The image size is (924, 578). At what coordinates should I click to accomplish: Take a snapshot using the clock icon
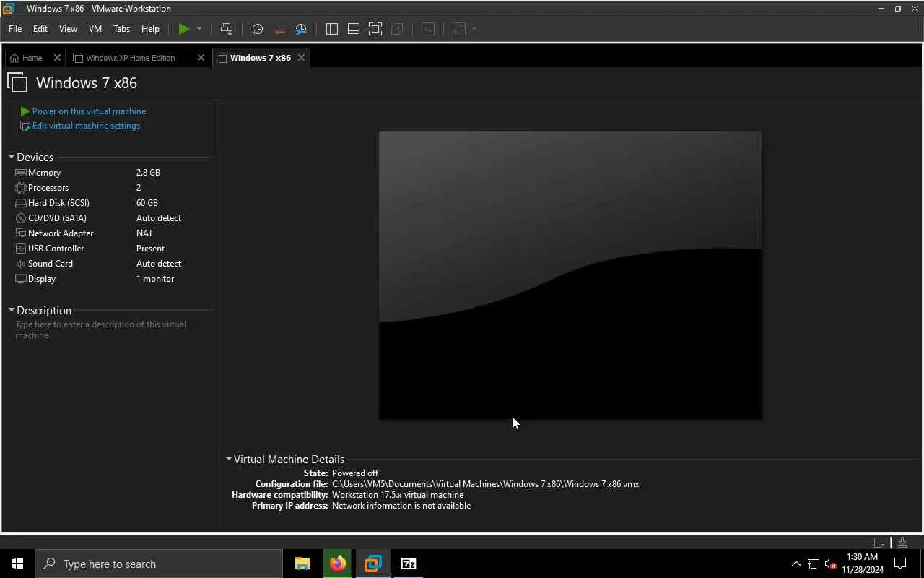tap(258, 29)
